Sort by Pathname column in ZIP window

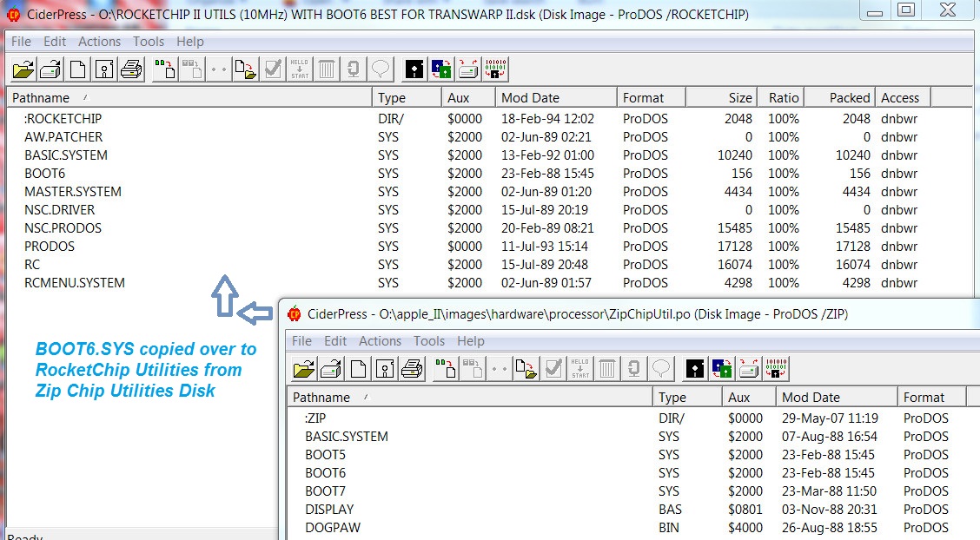[x=471, y=397]
